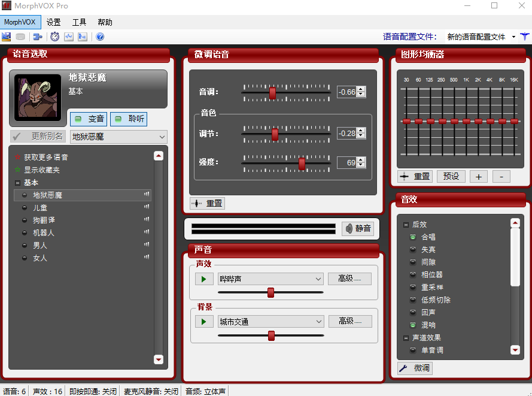Image resolution: width=532 pixels, height=396 pixels.
Task: Enable the 失真 distortion effect
Action: click(413, 249)
